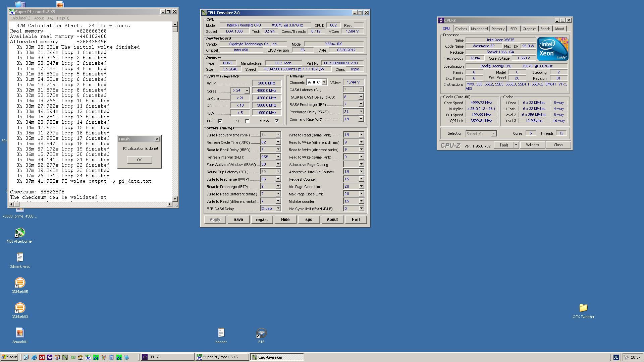Click the Super PI title bar icon
The width and height of the screenshot is (644, 362).
click(12, 12)
